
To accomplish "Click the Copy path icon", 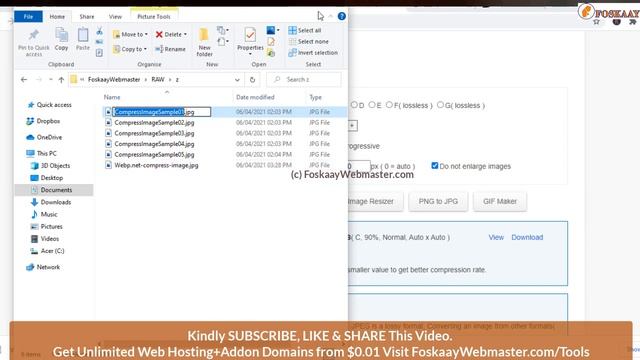I will coord(99,42).
